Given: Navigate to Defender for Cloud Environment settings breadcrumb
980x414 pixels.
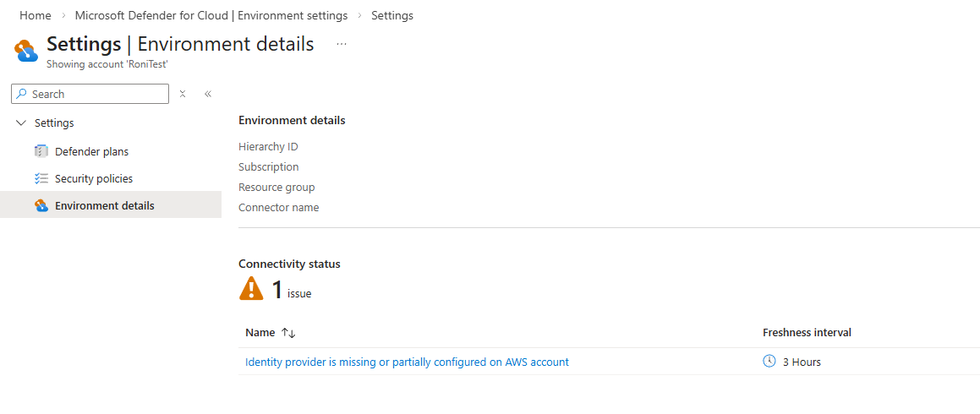Looking at the screenshot, I should (211, 15).
